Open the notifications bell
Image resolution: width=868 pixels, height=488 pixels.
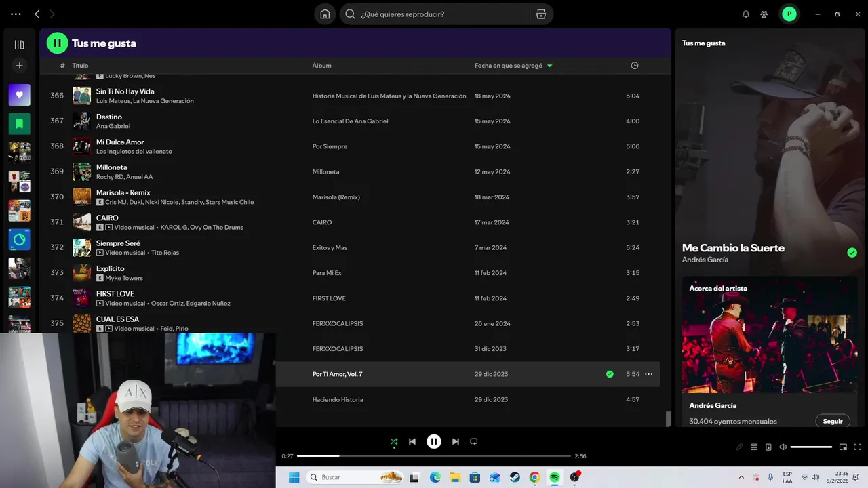pyautogui.click(x=746, y=14)
